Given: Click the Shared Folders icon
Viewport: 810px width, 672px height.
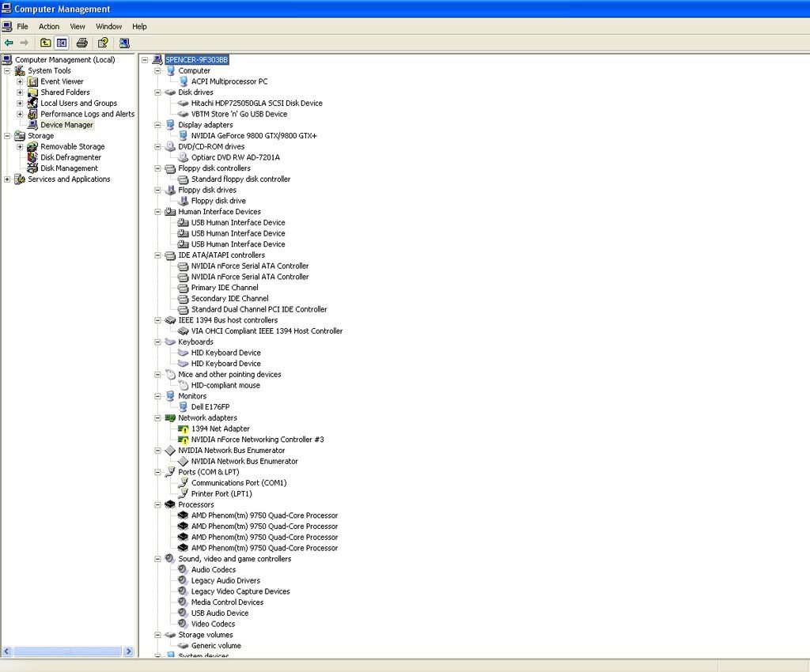Looking at the screenshot, I should click(32, 92).
